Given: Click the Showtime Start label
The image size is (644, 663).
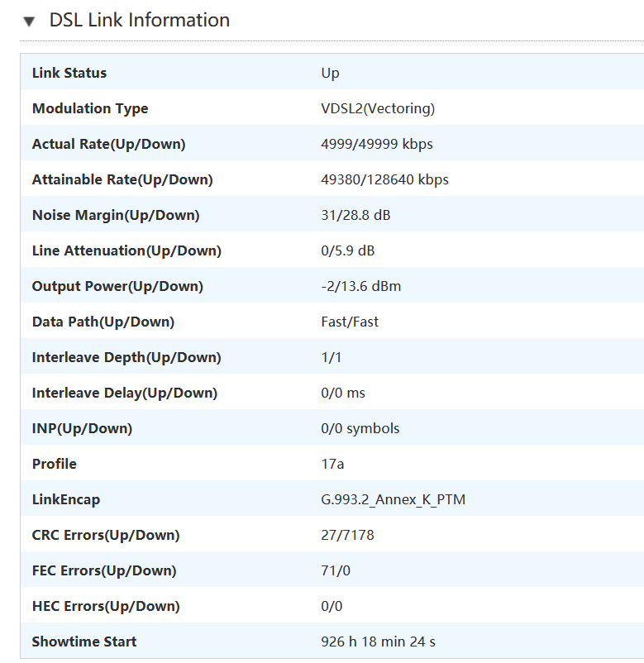Looking at the screenshot, I should coord(84,642).
